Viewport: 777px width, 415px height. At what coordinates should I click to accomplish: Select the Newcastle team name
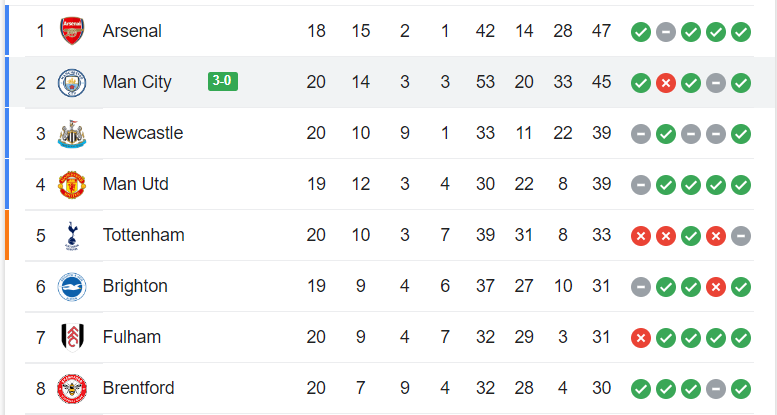coord(142,133)
